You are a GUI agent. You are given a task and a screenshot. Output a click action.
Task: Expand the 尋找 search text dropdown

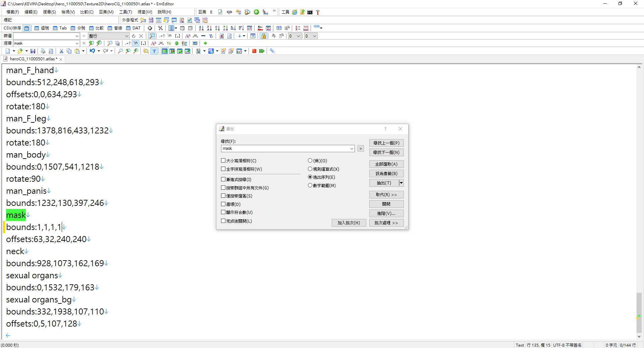(x=352, y=149)
